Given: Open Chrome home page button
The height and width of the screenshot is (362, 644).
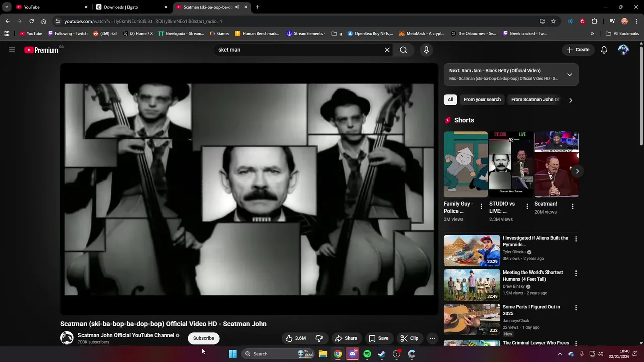Looking at the screenshot, I should (x=43, y=21).
